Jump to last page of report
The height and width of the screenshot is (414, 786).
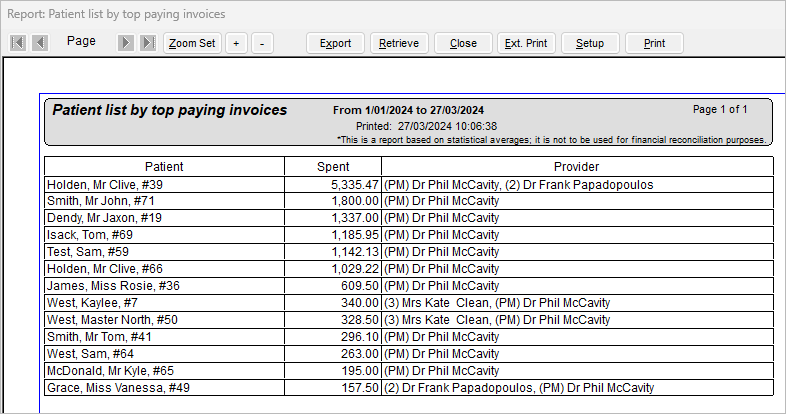pos(148,43)
